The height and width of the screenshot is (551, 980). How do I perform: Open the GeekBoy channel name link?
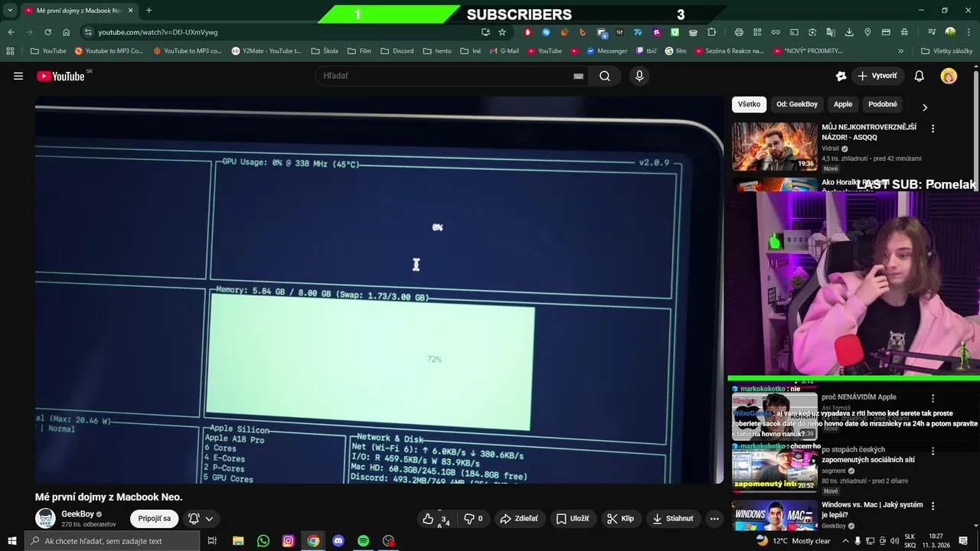pos(77,514)
